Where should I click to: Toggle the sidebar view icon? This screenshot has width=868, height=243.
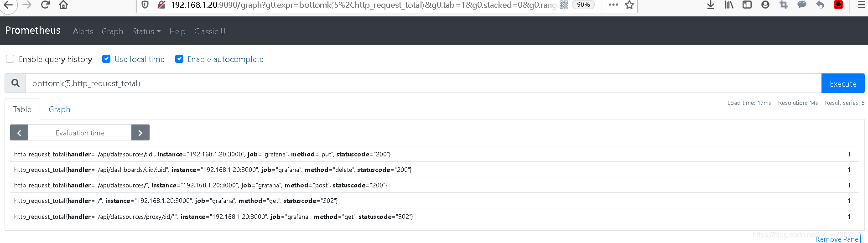pyautogui.click(x=747, y=5)
